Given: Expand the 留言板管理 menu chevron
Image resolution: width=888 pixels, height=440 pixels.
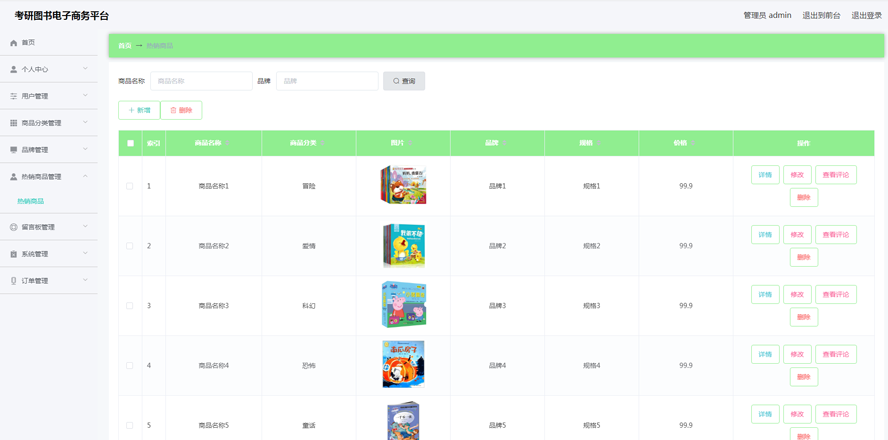Looking at the screenshot, I should tap(85, 227).
